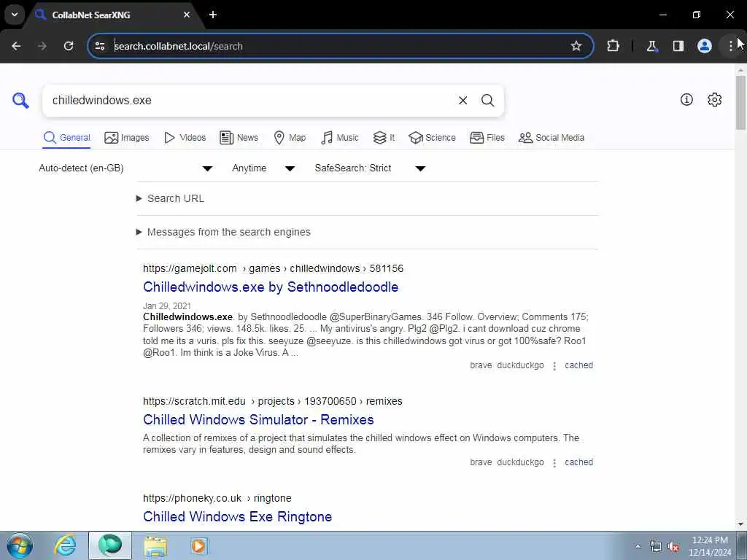Click the 'Jan 29, 2021' result date
This screenshot has width=747, height=560.
pyautogui.click(x=167, y=306)
